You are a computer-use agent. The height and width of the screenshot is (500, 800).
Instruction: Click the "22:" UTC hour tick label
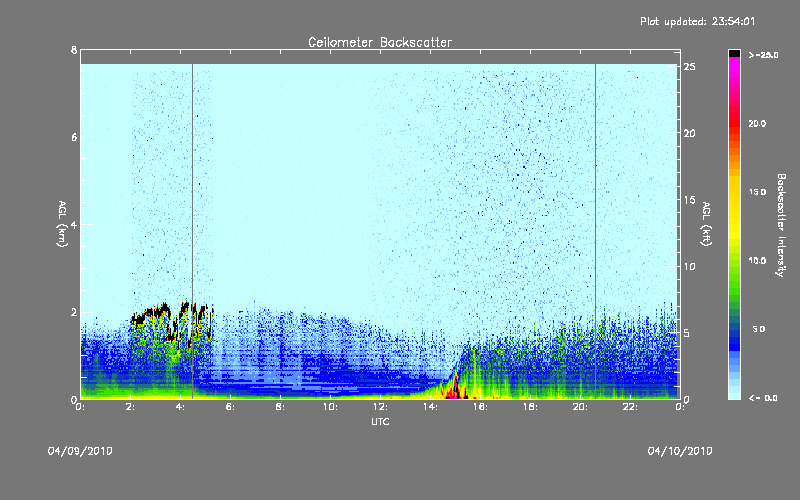point(630,407)
